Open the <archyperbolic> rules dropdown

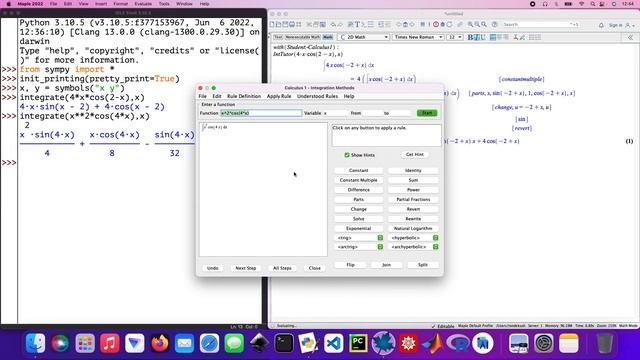click(413, 247)
